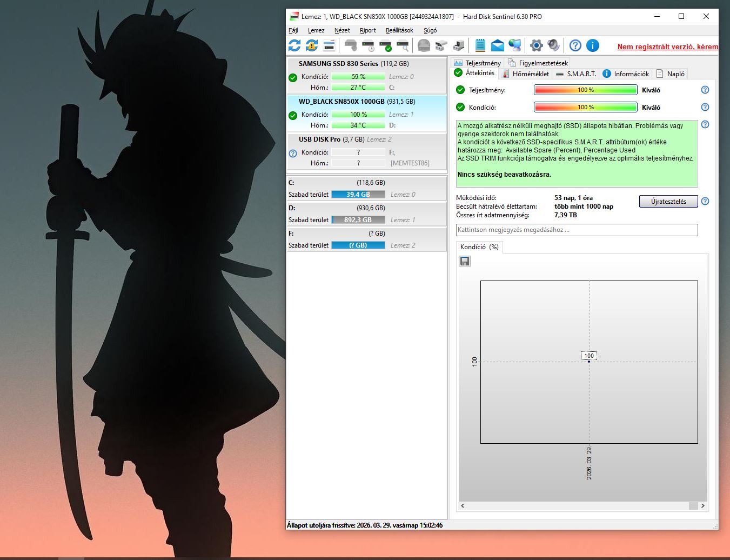Click the value 53 nap, 1 óra
The height and width of the screenshot is (560, 730).
[x=573, y=198]
